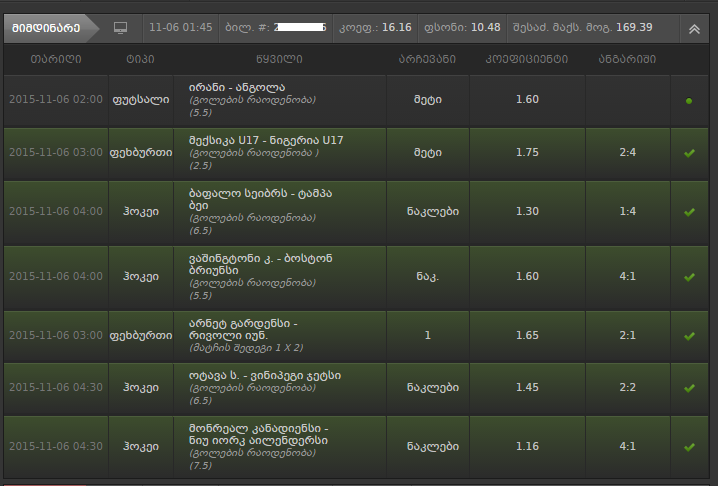Click the კოეფიციენტი column header
Image resolution: width=718 pixels, height=486 pixels.
click(527, 59)
